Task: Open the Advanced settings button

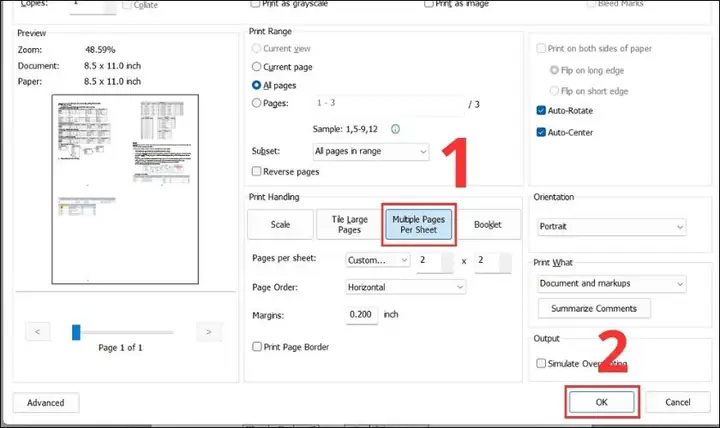Action: (46, 403)
